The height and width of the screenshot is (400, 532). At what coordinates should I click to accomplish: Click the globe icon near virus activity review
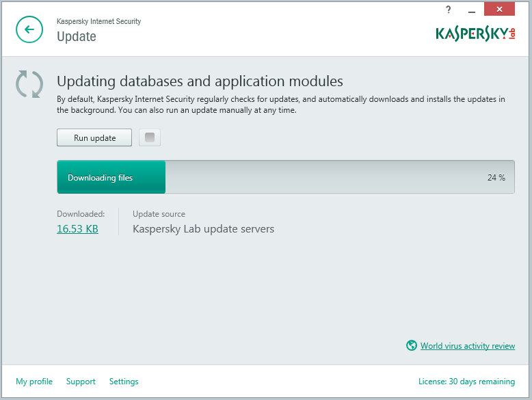(412, 345)
